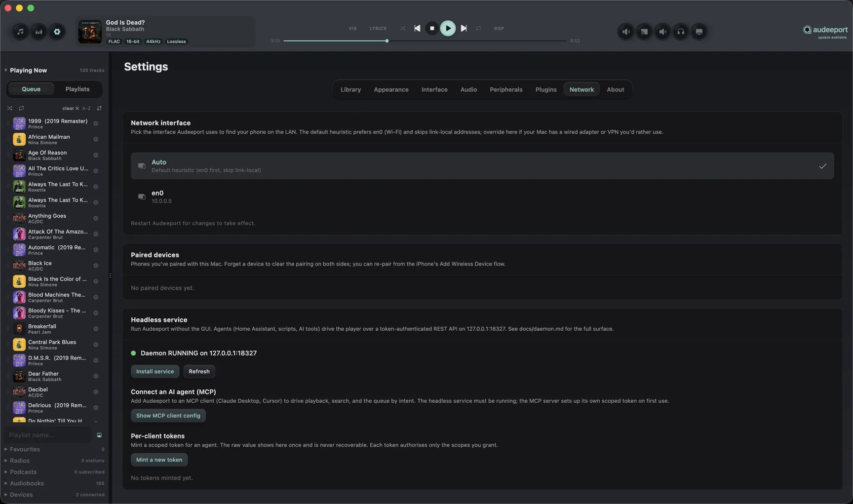The height and width of the screenshot is (504, 853).
Task: Click the audeeport update available logo
Action: click(825, 32)
